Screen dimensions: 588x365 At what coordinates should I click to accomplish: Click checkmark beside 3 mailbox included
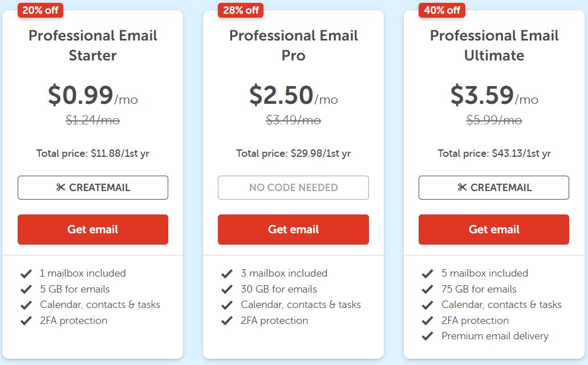(x=226, y=274)
